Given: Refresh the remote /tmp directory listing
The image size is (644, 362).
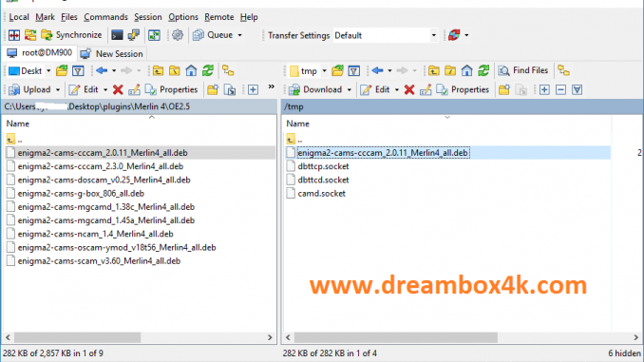Looking at the screenshot, I should click(x=483, y=70).
